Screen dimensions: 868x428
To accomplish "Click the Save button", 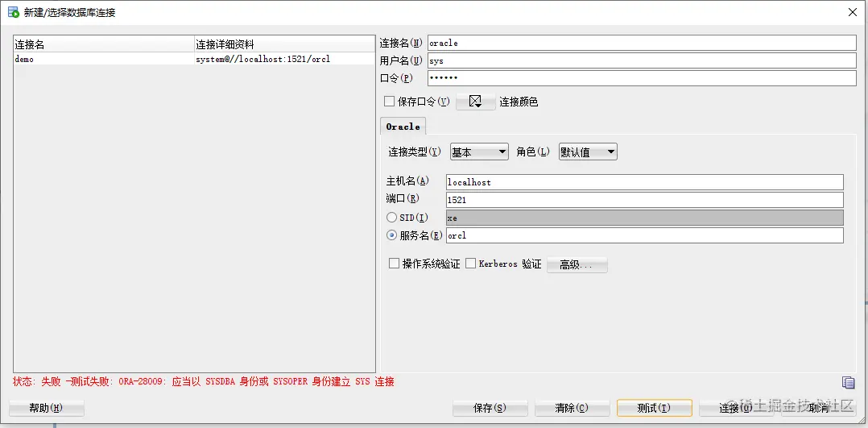I will tap(490, 408).
